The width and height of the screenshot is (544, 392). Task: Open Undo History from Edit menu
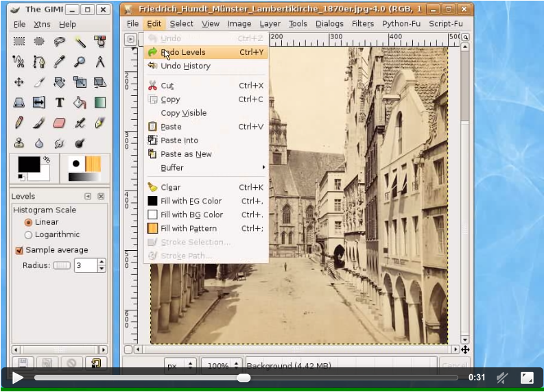(206, 66)
